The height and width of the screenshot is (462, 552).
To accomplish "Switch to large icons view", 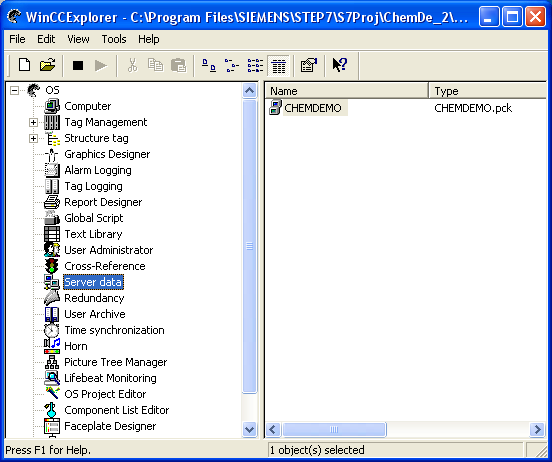I will coord(209,65).
